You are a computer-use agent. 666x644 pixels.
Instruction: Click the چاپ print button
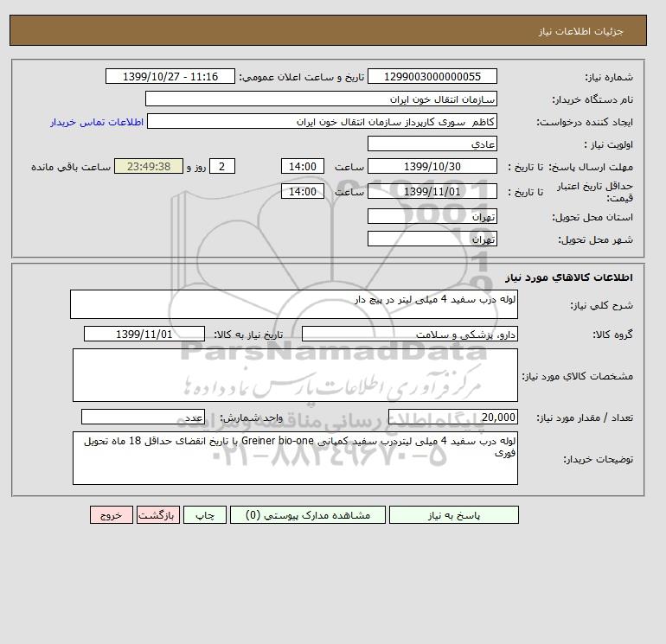(205, 515)
